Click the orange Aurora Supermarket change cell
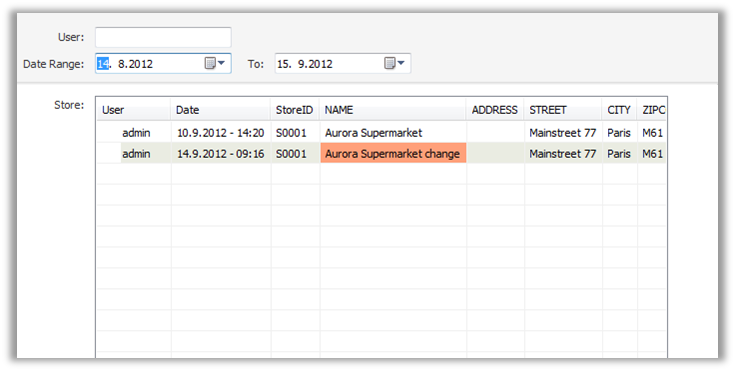735x371 pixels. (393, 153)
